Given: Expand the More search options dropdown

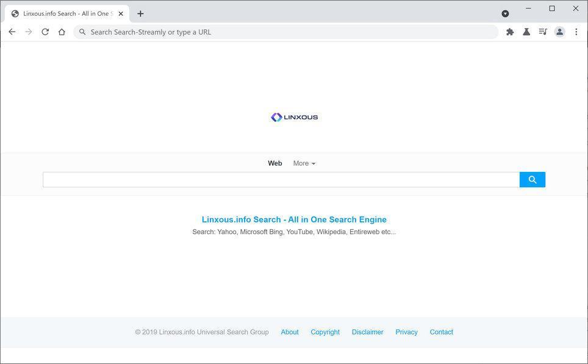Looking at the screenshot, I should 304,163.
